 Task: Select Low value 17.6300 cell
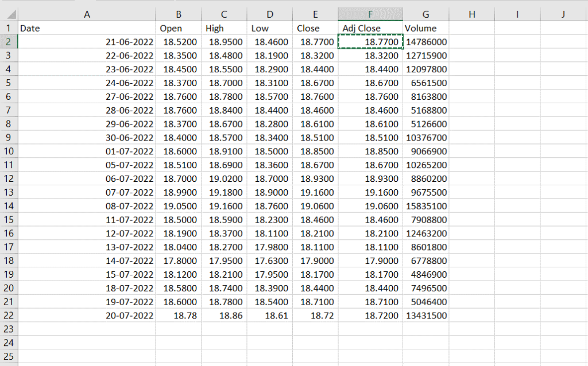270,261
